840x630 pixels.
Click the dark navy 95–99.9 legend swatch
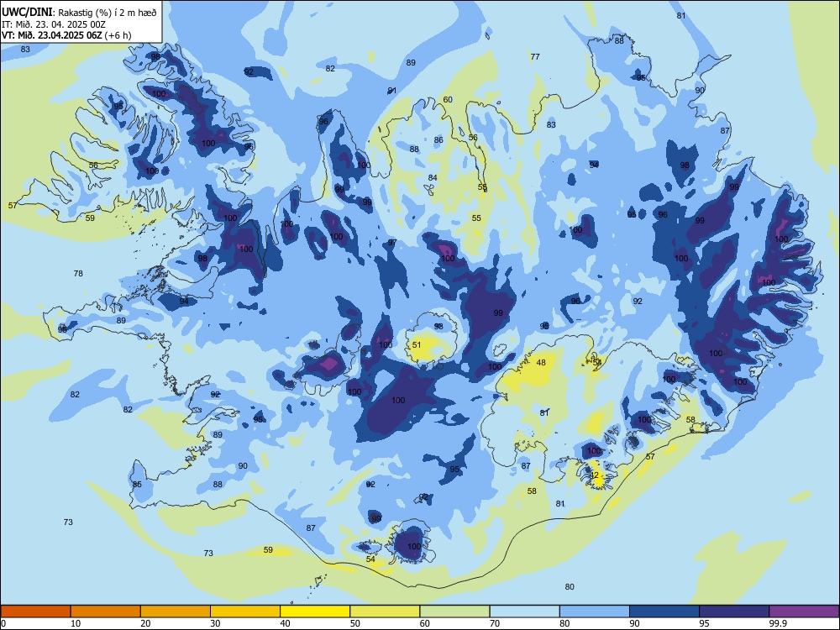(x=734, y=612)
